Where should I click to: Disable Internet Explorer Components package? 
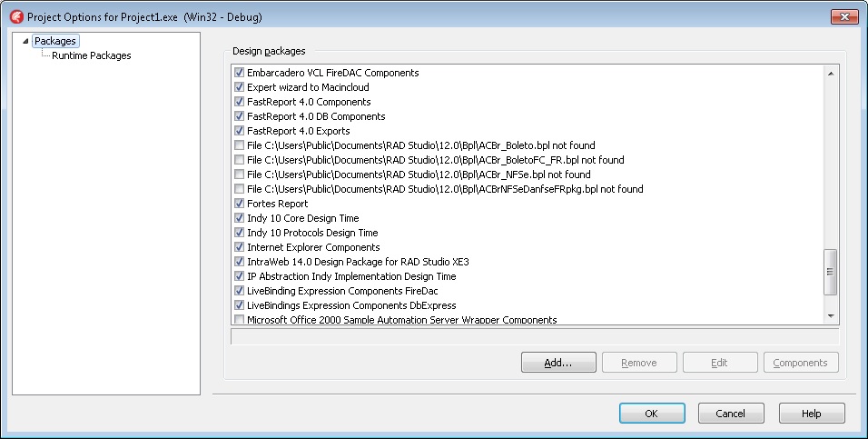[x=239, y=246]
